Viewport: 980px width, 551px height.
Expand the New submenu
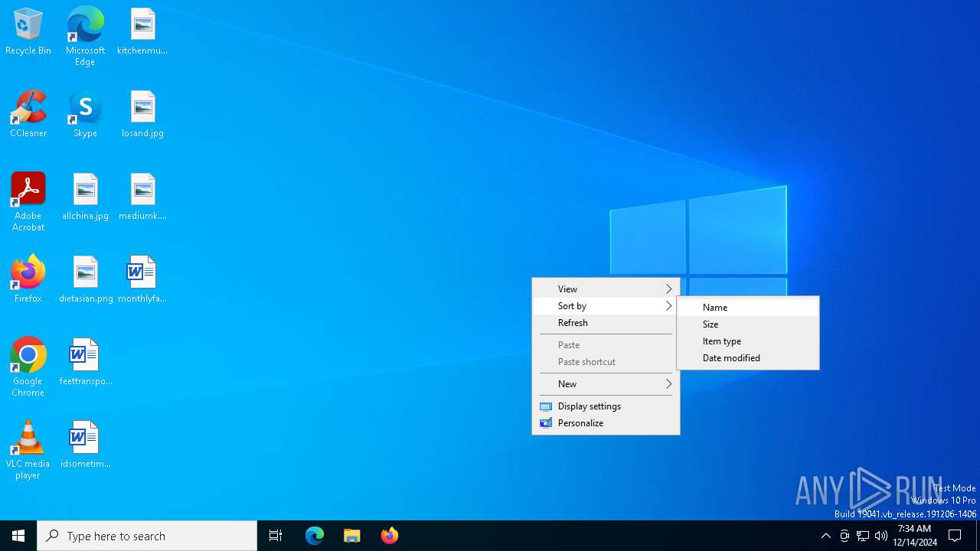tap(606, 383)
